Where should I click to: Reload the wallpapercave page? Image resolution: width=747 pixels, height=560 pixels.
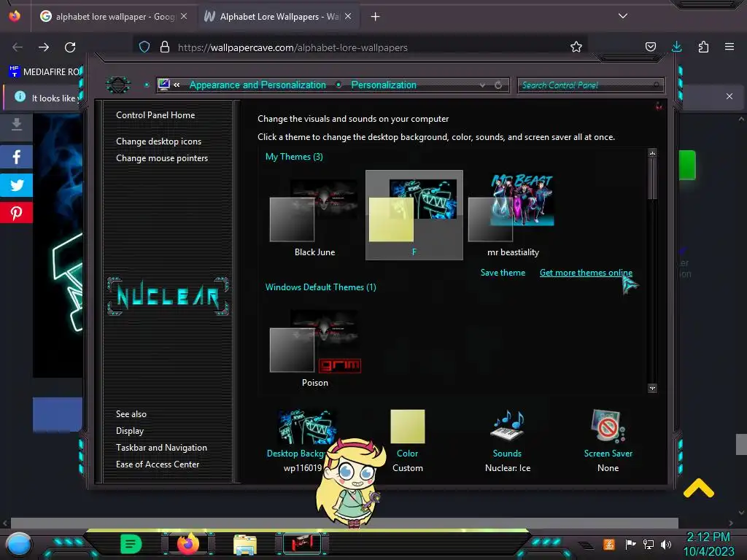click(x=70, y=47)
